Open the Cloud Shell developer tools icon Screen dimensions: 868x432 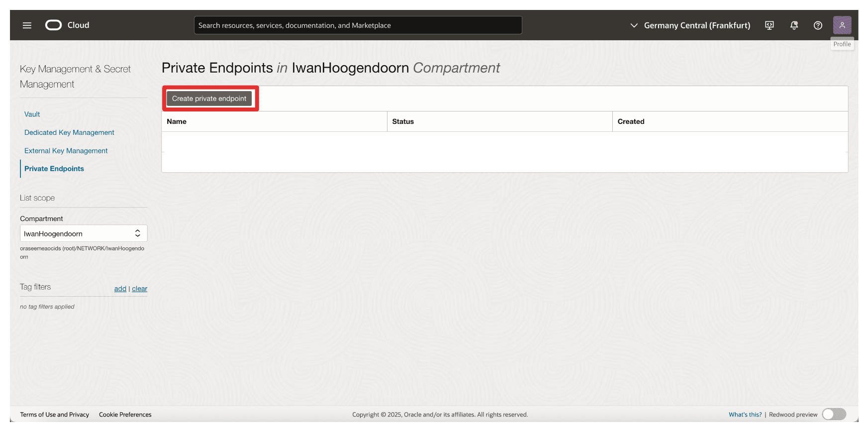(769, 25)
